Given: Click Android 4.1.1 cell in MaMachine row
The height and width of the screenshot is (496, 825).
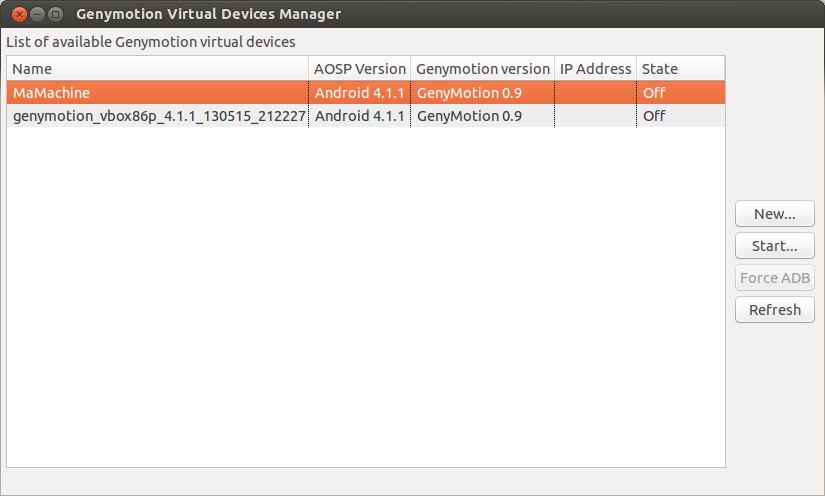Looking at the screenshot, I should click(359, 93).
